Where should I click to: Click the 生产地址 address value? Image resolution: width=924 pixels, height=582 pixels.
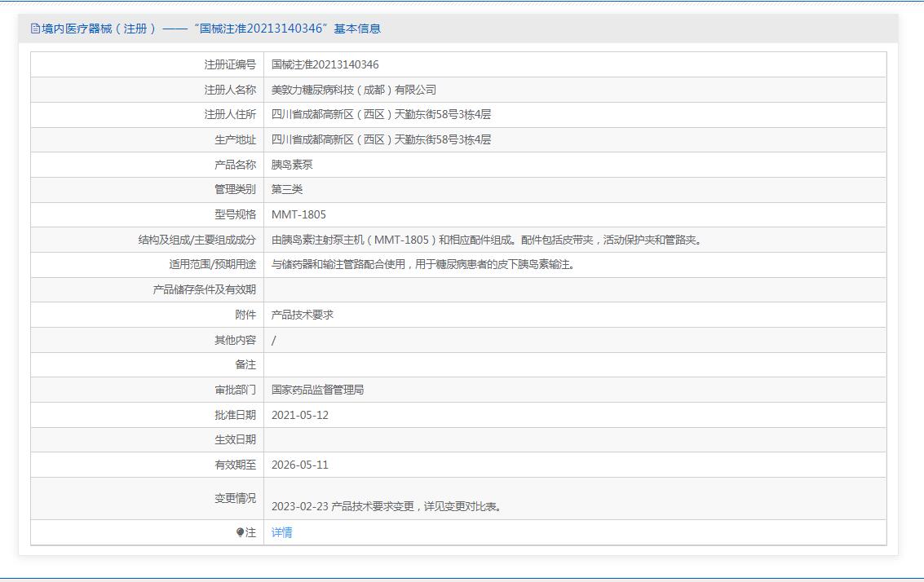[381, 139]
